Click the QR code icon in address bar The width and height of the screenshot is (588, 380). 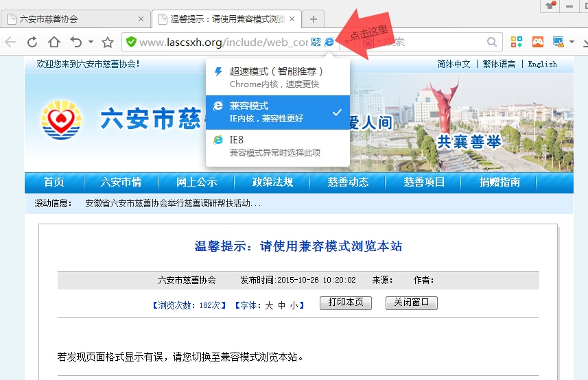tap(316, 43)
